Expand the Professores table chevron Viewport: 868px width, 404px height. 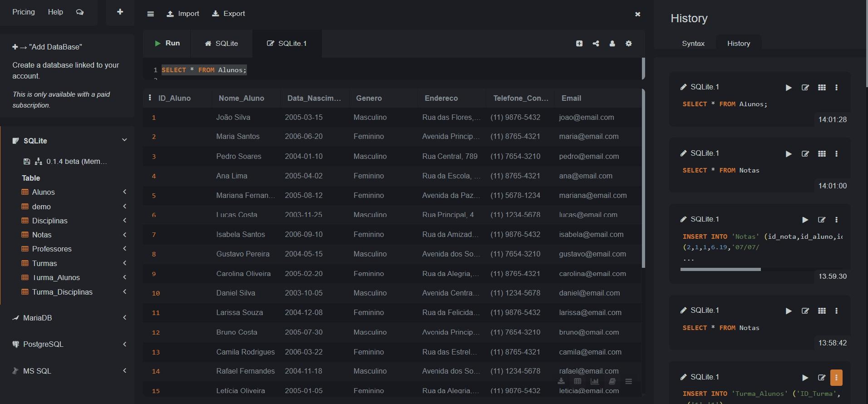click(124, 249)
